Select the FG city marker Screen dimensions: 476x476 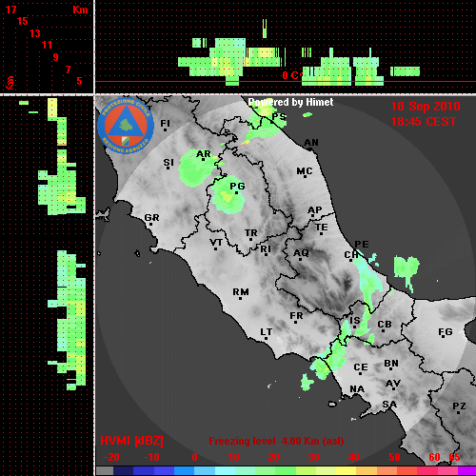[x=444, y=338]
